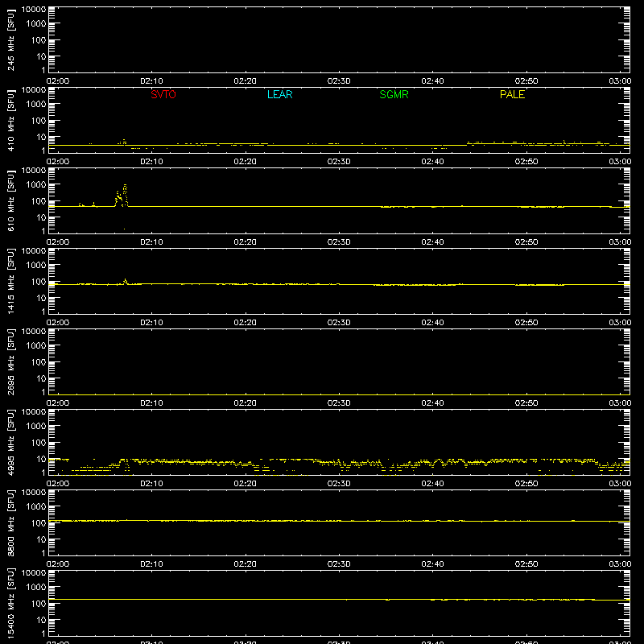
Task: Click the "15400 MHz [SFU]" axis label
Action: [10, 603]
